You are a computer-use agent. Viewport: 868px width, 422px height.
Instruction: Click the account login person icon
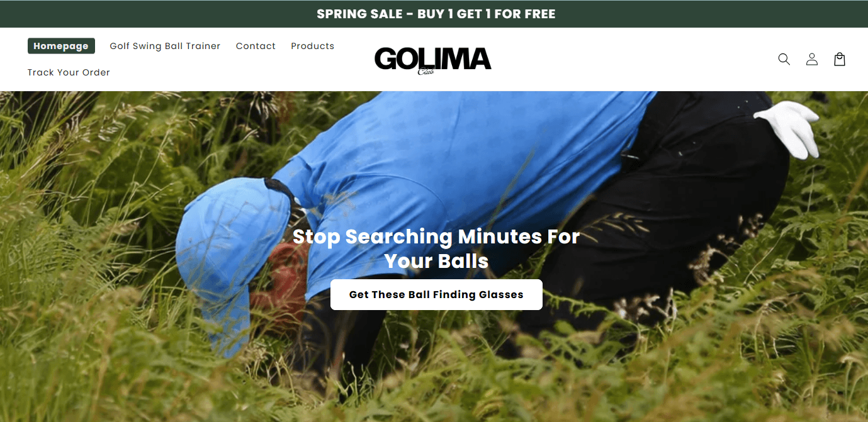(812, 59)
